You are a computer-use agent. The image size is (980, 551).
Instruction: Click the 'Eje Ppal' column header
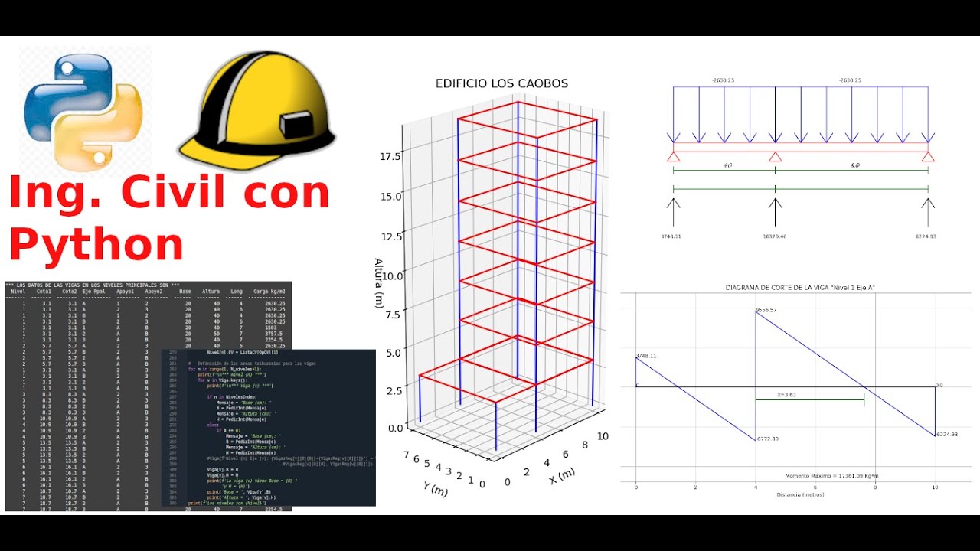pos(93,292)
